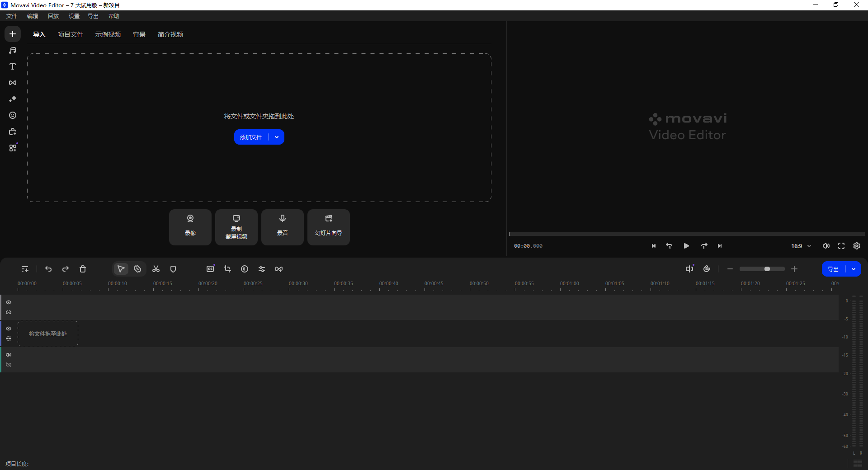Open the 导出 menu in menu bar
The height and width of the screenshot is (470, 868).
93,16
